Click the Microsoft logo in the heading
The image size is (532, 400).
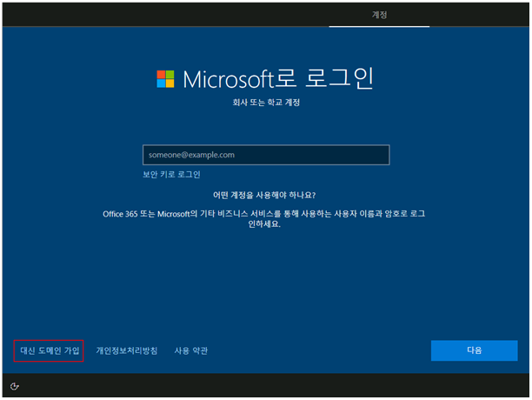(165, 79)
